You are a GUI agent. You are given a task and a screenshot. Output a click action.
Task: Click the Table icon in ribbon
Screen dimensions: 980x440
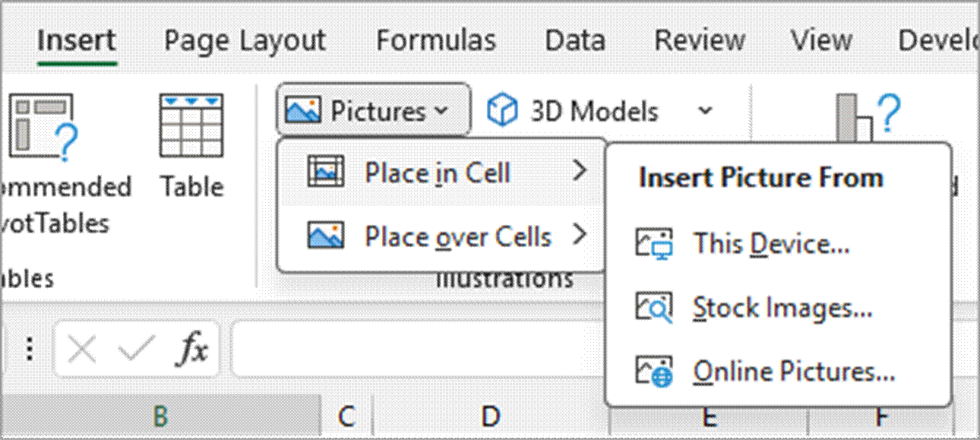191,125
